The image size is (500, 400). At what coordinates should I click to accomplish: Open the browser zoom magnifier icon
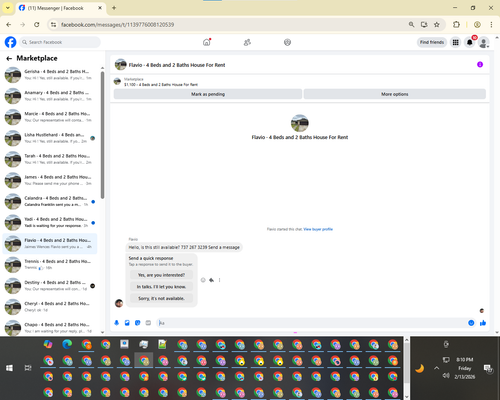coord(412,25)
